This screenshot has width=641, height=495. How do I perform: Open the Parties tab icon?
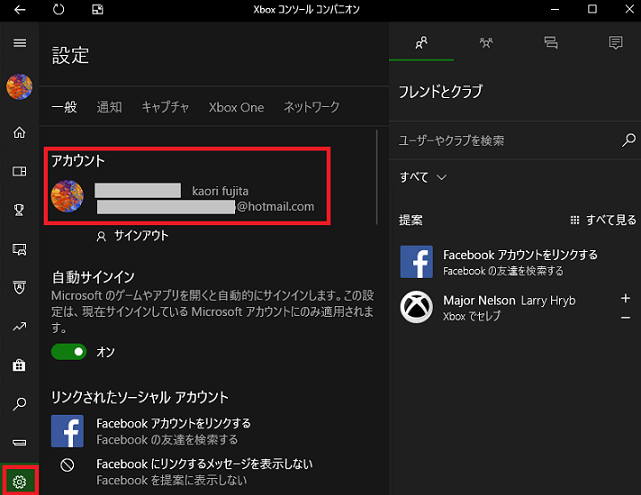486,43
